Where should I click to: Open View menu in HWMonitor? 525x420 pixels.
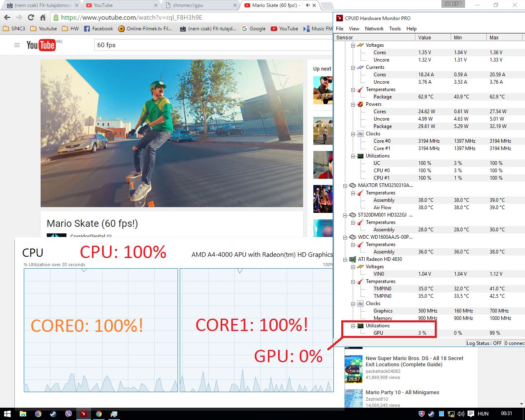(354, 29)
